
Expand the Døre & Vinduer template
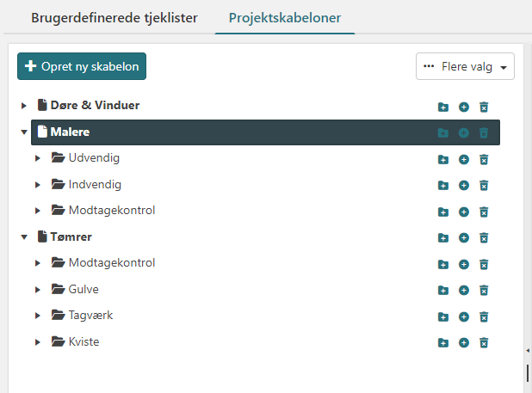click(24, 106)
